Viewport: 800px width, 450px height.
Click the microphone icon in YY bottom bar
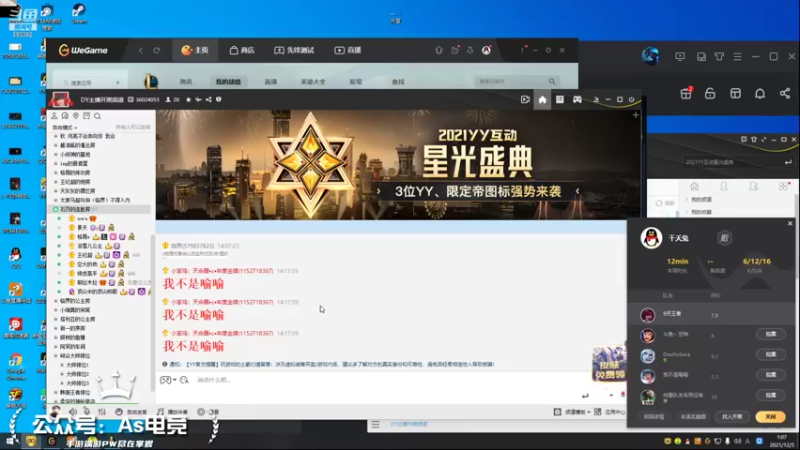(x=87, y=412)
